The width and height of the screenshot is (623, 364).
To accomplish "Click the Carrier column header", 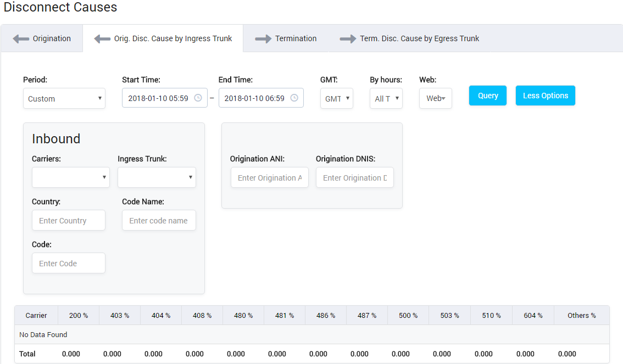I will tap(36, 316).
